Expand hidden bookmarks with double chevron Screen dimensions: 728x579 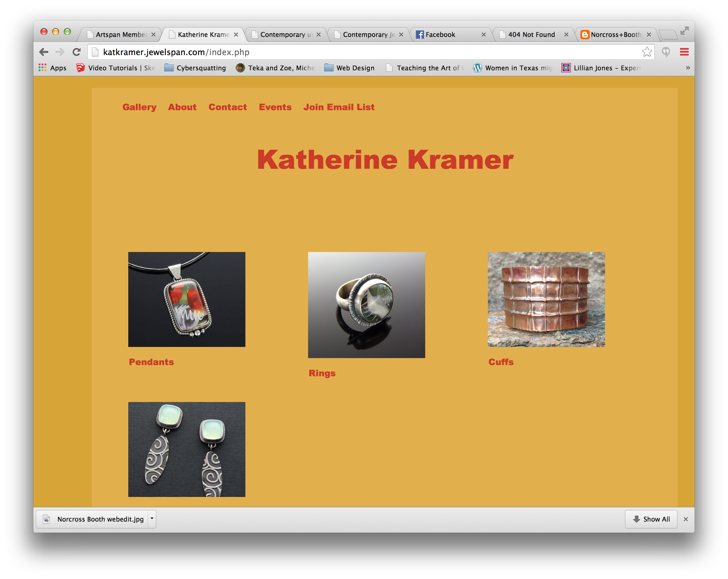(x=688, y=68)
